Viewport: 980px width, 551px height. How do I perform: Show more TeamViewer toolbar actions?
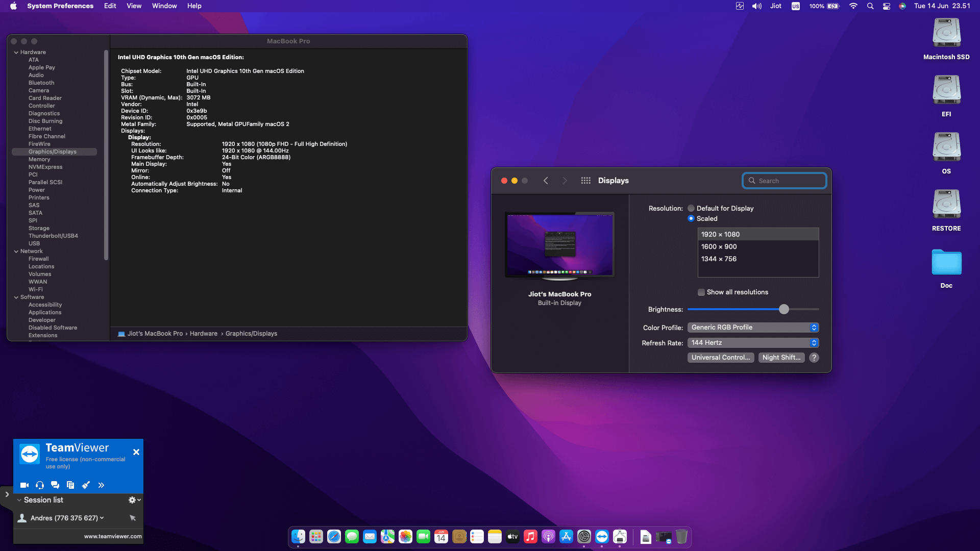[x=101, y=485]
